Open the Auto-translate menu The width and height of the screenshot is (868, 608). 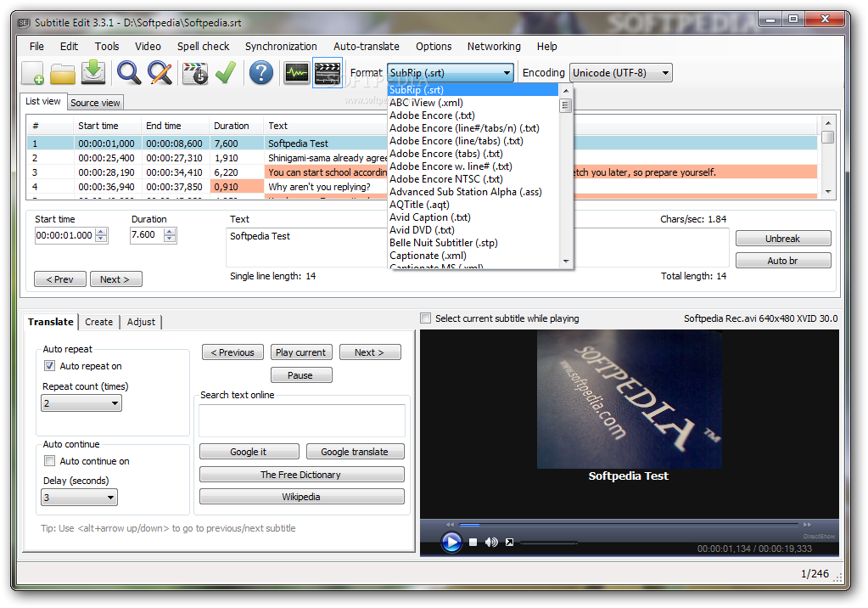coord(367,47)
